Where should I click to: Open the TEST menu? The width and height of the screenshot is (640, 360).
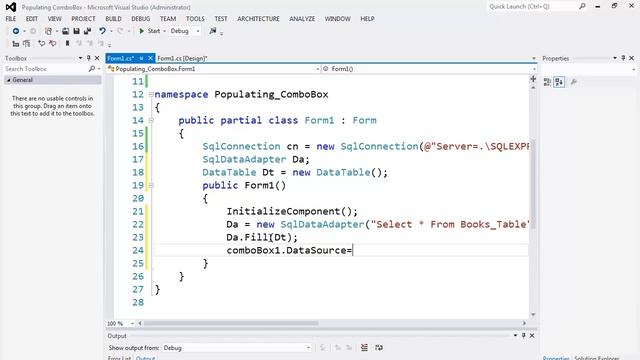[x=221, y=19]
